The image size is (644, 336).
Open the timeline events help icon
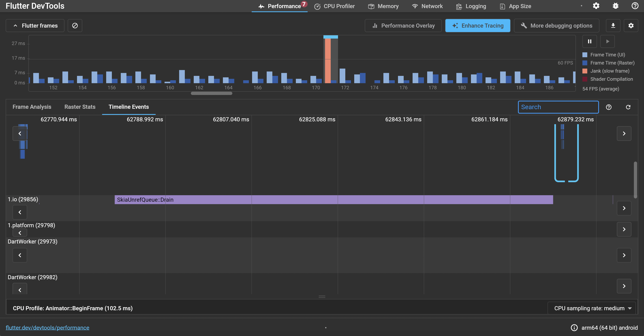pyautogui.click(x=609, y=107)
